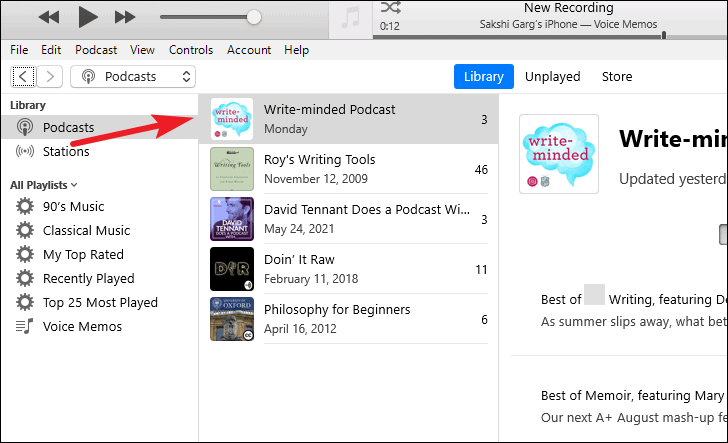Open the Top 25 Most Played playlist
Viewport: 728px width, 443px height.
point(100,302)
